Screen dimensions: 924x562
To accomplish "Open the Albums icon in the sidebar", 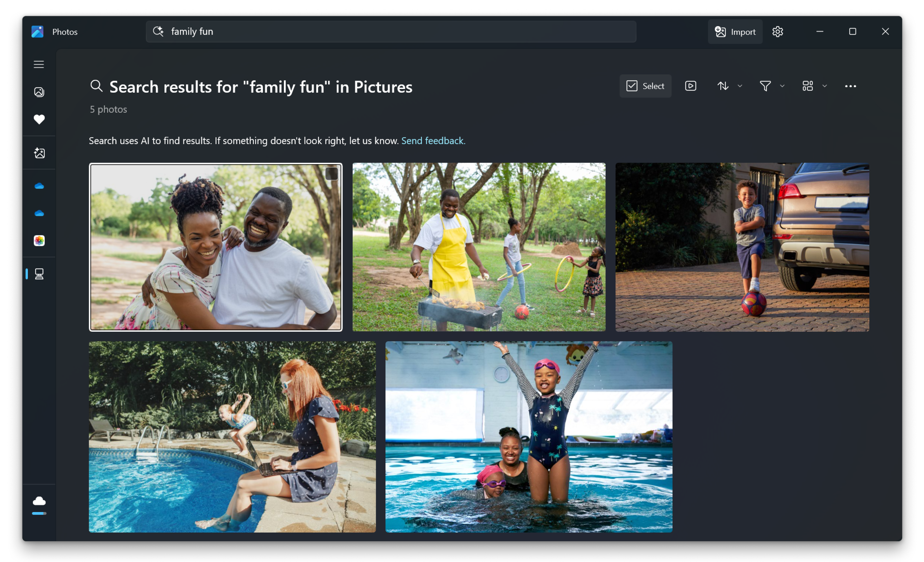I will click(39, 153).
